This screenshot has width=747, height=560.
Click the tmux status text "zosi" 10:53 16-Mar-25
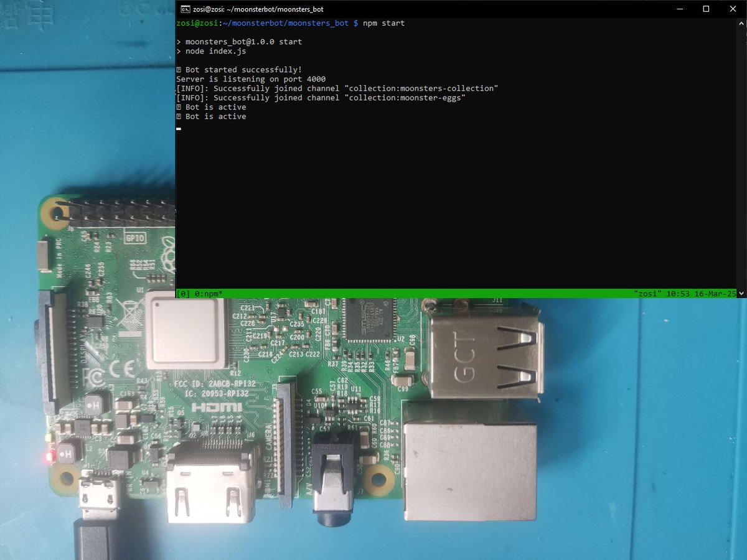point(685,293)
